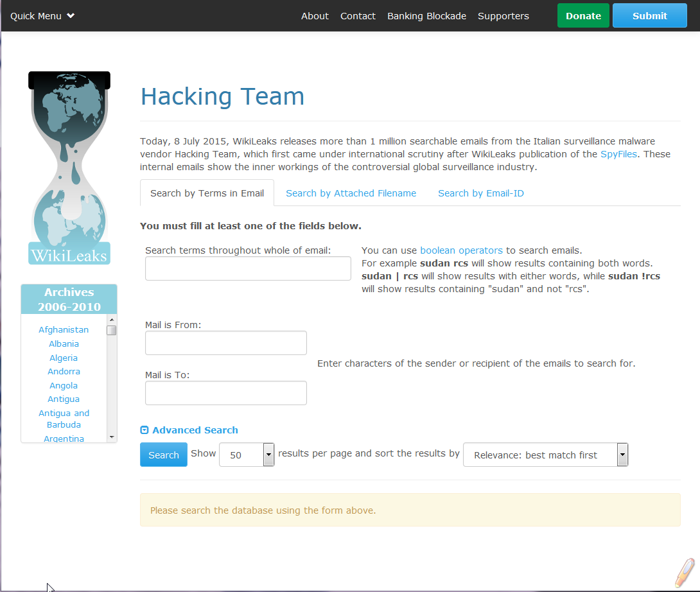Go to the Contact page

point(358,16)
